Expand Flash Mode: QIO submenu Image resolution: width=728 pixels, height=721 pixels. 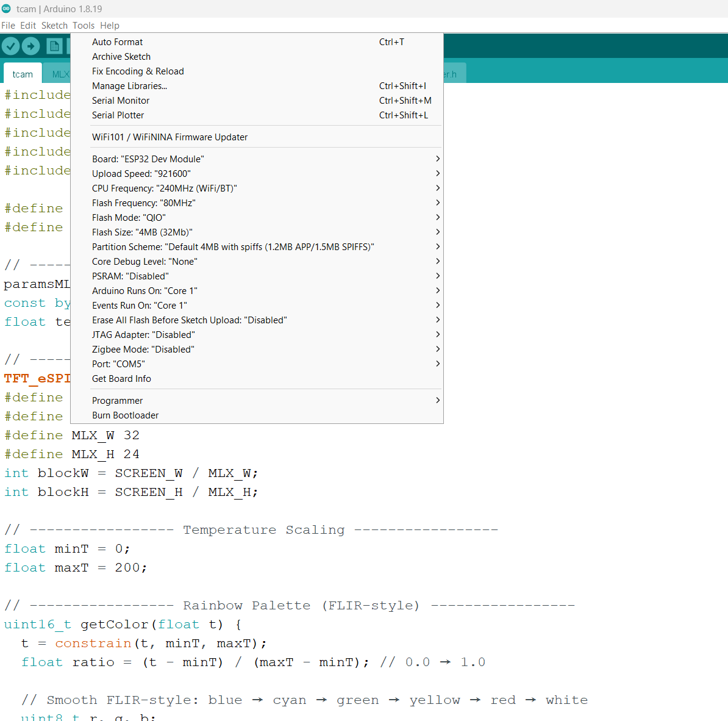(257, 217)
